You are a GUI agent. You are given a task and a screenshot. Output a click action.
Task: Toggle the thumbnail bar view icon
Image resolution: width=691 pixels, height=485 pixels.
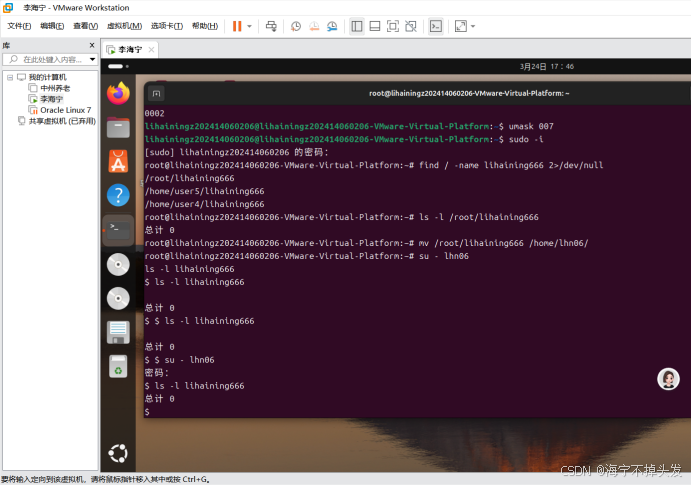[x=375, y=26]
